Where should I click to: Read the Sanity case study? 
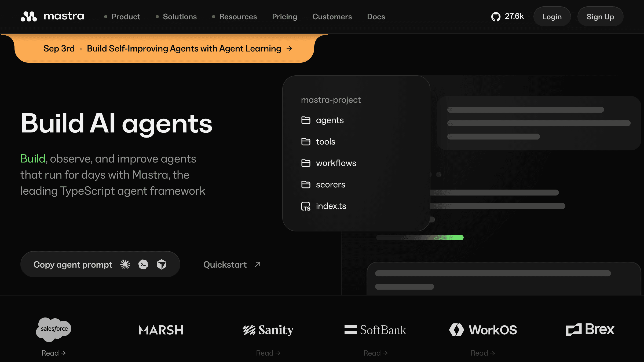point(268,353)
